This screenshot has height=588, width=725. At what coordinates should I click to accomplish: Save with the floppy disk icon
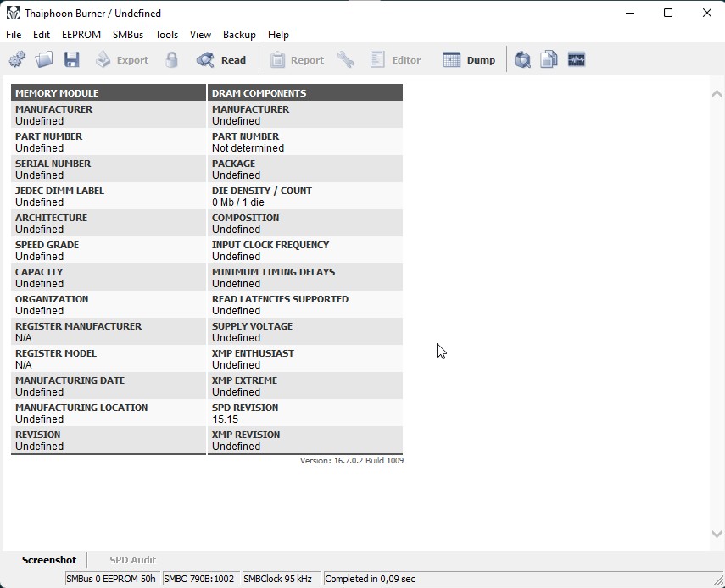pos(72,59)
